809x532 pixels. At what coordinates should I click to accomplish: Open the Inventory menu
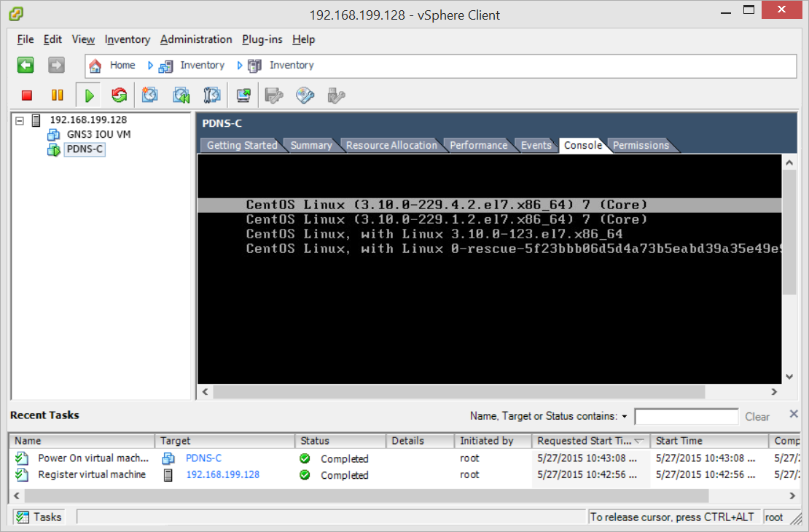tap(128, 39)
